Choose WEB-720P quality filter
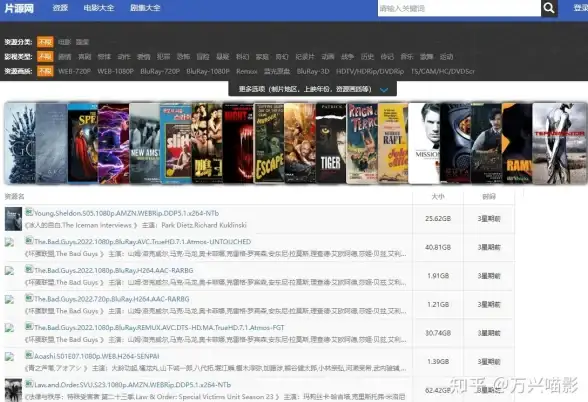 coord(74,71)
